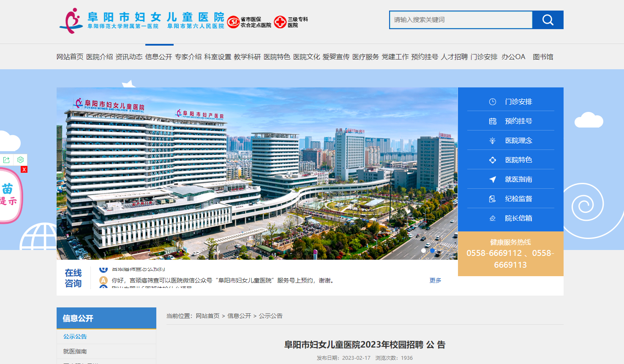Click 院长信箱 link in blue panel
Image resolution: width=624 pixels, height=364 pixels.
click(x=519, y=218)
